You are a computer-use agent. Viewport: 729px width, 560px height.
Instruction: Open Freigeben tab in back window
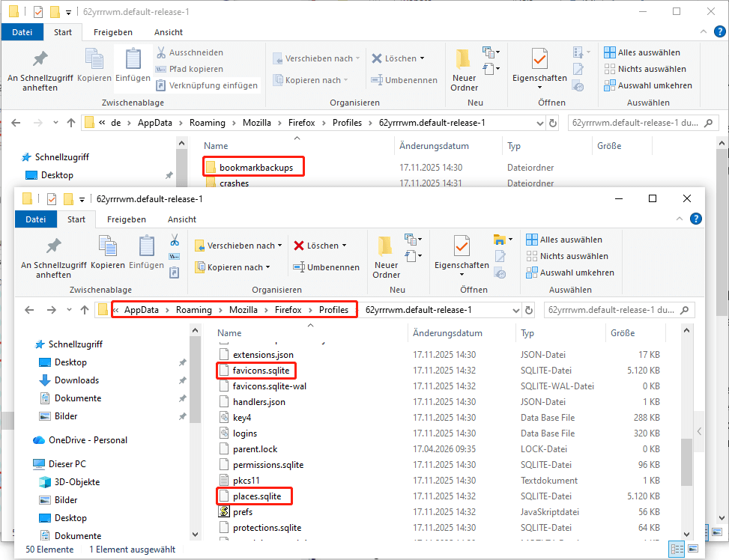[113, 32]
